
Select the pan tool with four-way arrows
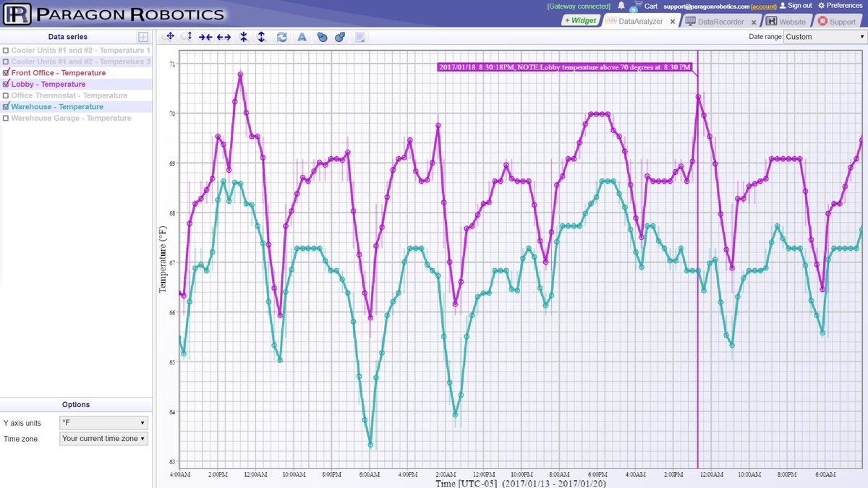pyautogui.click(x=169, y=36)
